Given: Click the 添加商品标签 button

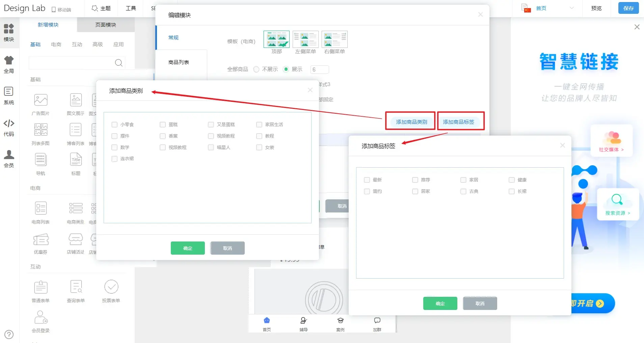Looking at the screenshot, I should (458, 122).
